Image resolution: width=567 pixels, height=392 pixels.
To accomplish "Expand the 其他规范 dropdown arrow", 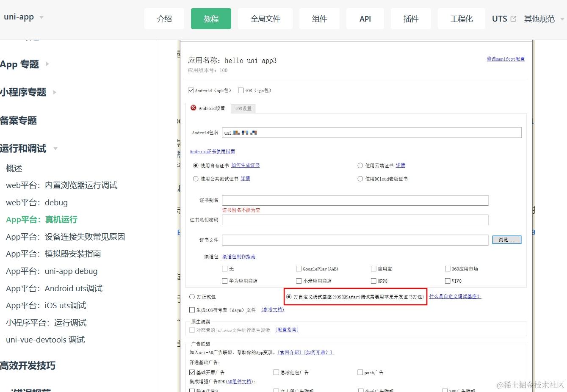I will click(x=562, y=19).
